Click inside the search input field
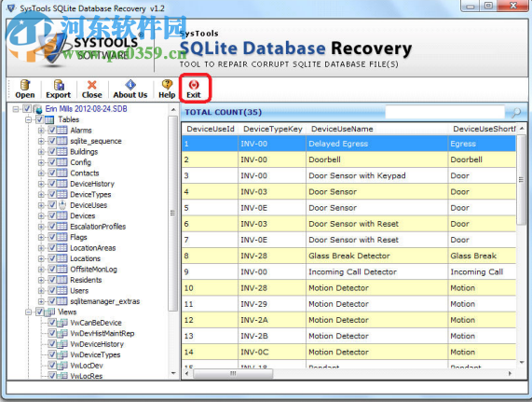The width and height of the screenshot is (532, 402). coord(444,112)
